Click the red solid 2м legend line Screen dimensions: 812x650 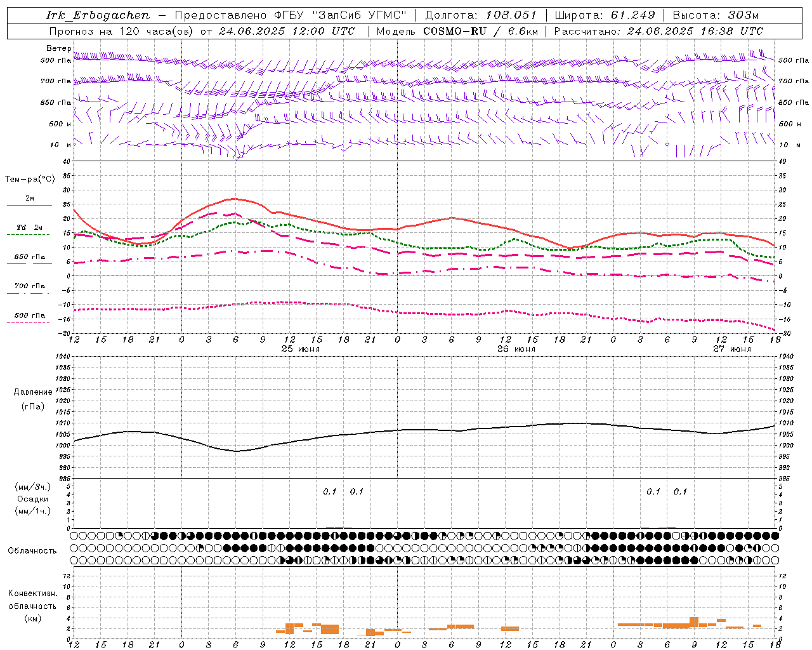(x=29, y=206)
